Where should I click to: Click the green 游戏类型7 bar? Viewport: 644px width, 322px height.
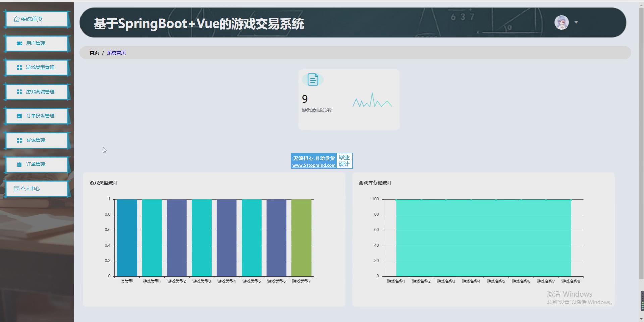coord(301,238)
